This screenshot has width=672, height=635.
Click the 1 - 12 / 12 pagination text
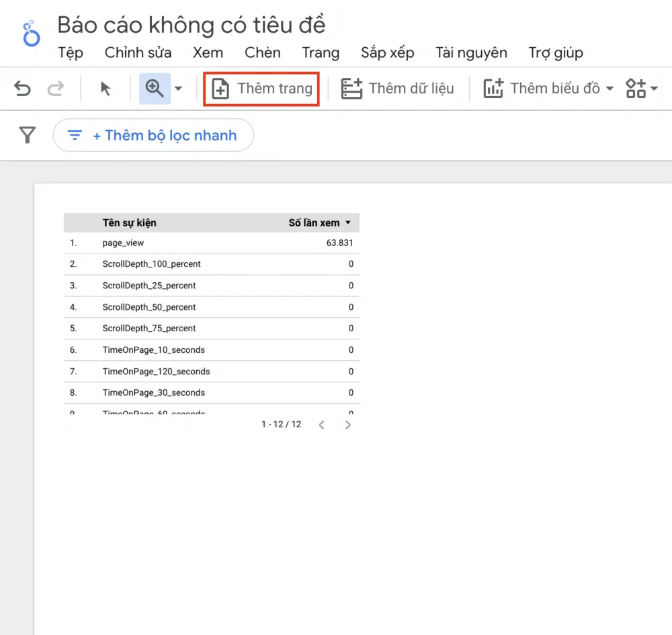[x=281, y=425]
